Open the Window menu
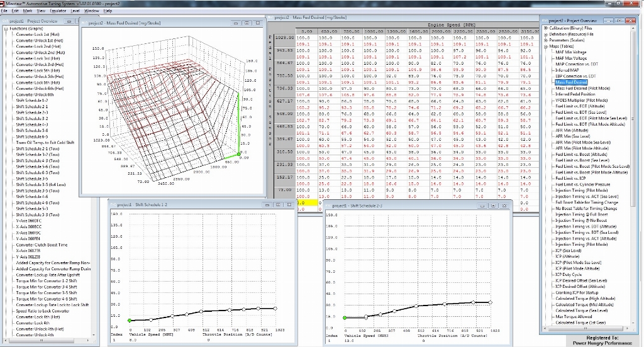 click(91, 11)
